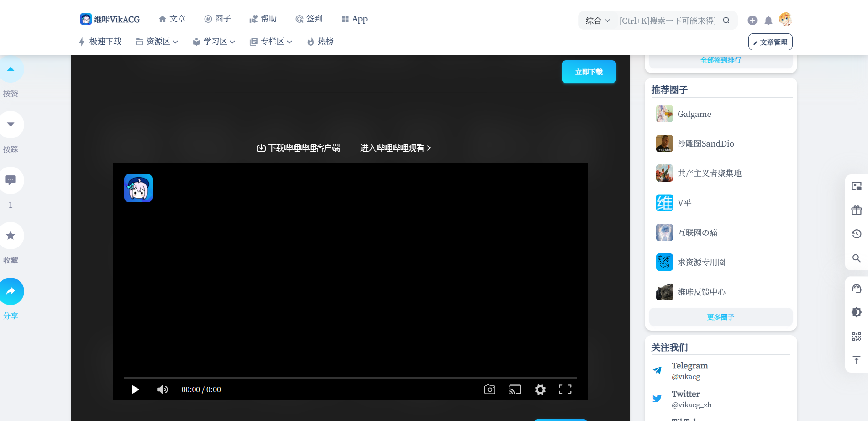Enter fullscreen mode in the video player
The height and width of the screenshot is (421, 868).
565,389
